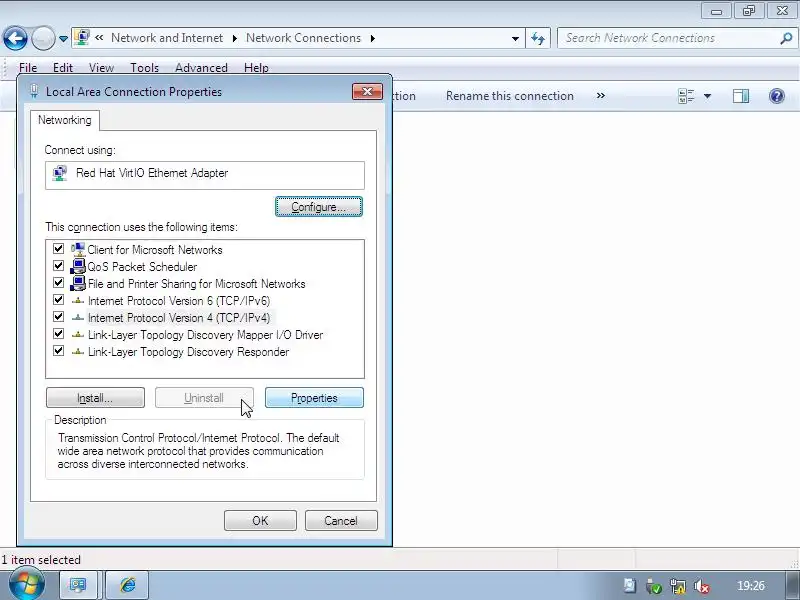Expand the address bar history dropdown

515,38
